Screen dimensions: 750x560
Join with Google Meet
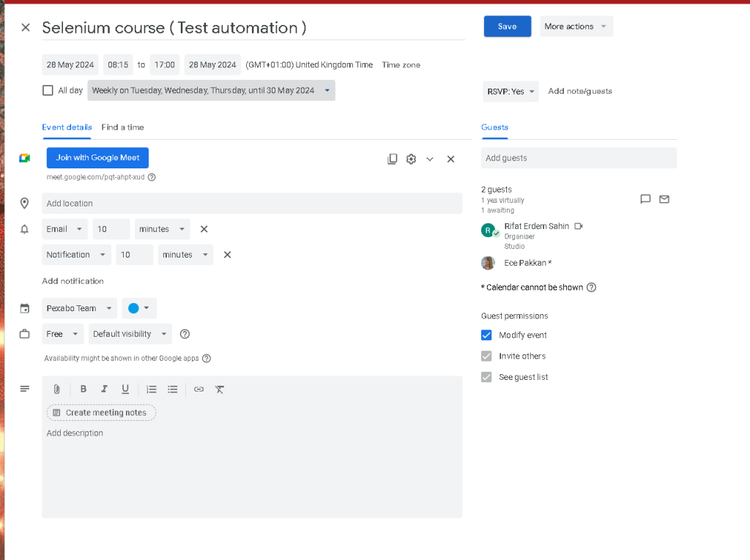point(97,158)
